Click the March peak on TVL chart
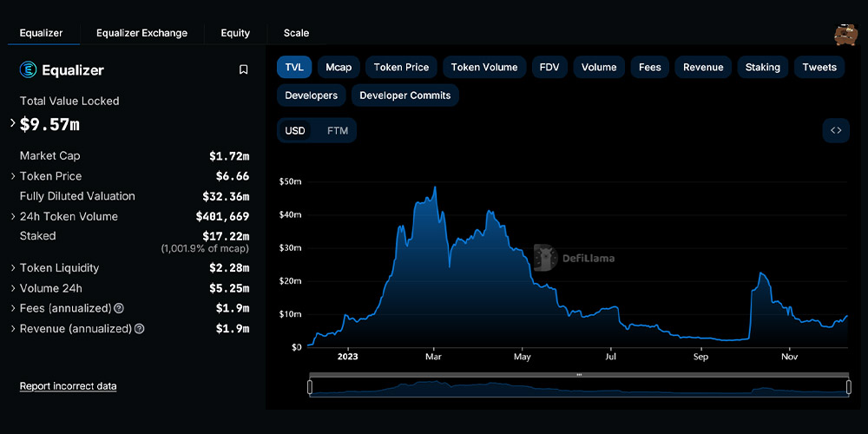This screenshot has width=868, height=434. 435,187
